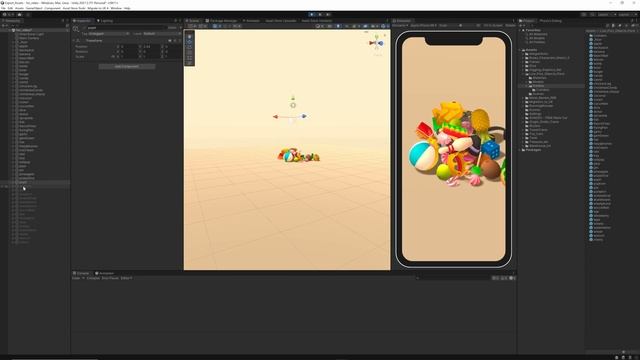Screen dimensions: 640x360
Task: Open the Layer dropdown in Inspector
Action: 162,34
